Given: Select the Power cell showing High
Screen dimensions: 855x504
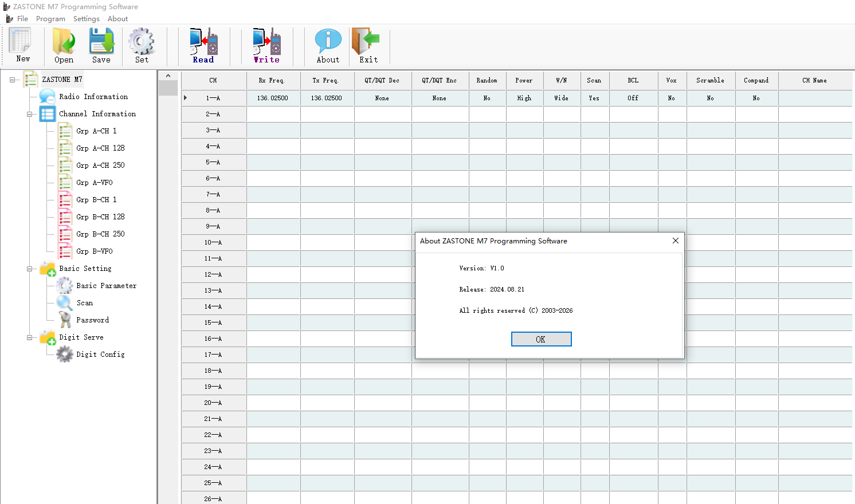Looking at the screenshot, I should pos(525,98).
